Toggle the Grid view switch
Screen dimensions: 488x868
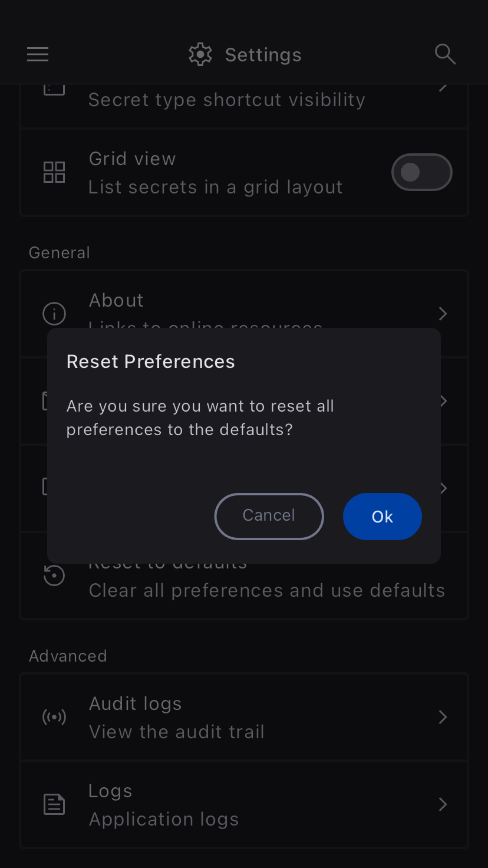tap(421, 172)
